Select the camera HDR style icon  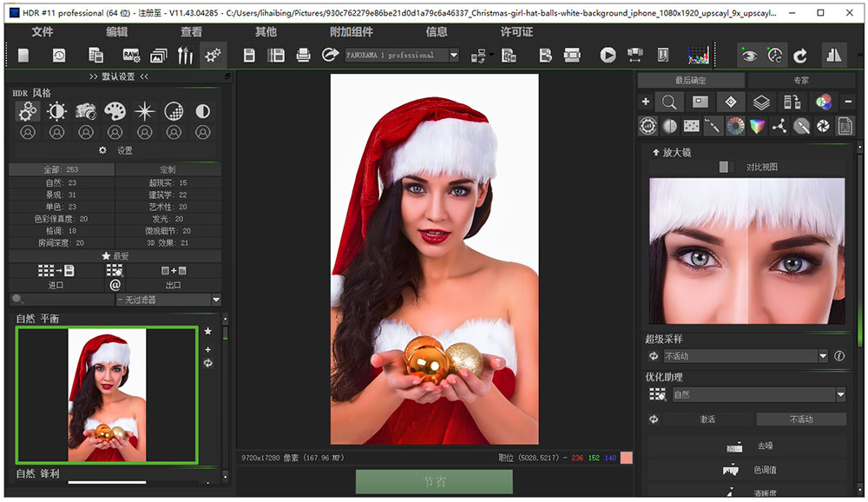point(86,111)
